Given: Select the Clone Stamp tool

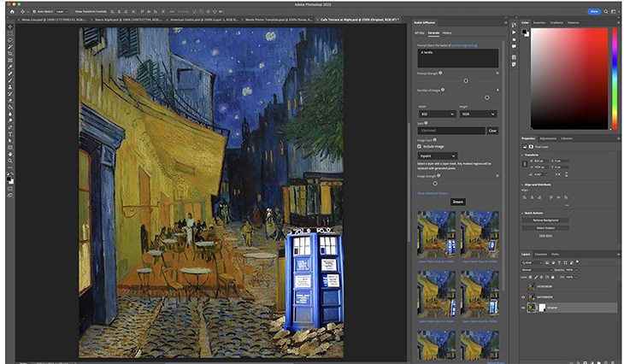Looking at the screenshot, I should point(10,87).
